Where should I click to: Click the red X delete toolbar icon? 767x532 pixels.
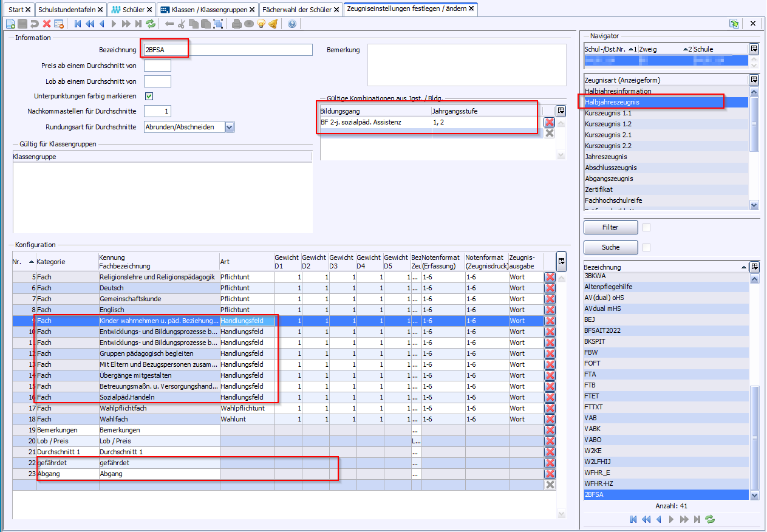click(x=47, y=24)
